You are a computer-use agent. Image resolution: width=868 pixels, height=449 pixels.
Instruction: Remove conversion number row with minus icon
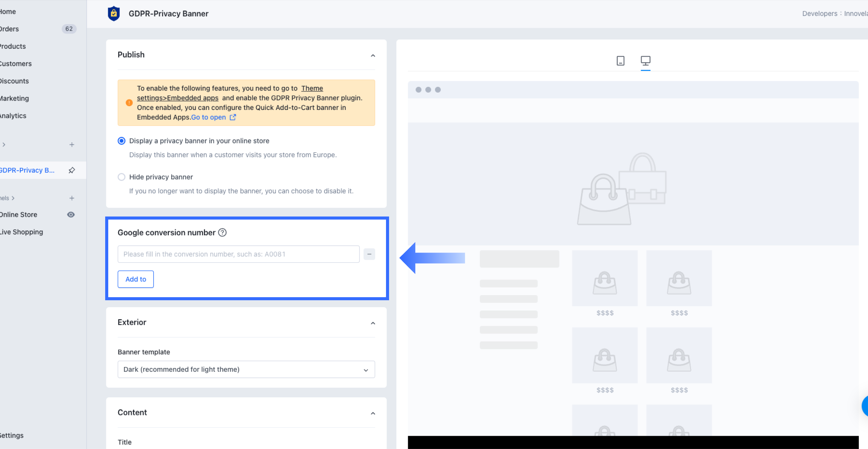[369, 254]
